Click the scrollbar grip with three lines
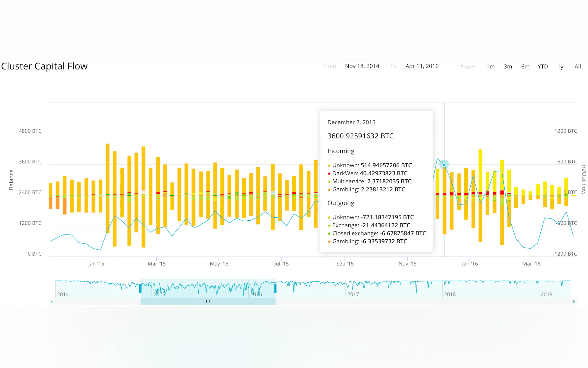 click(x=208, y=301)
